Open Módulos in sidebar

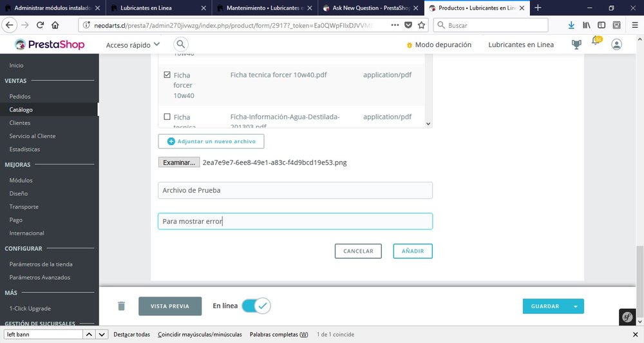click(21, 180)
